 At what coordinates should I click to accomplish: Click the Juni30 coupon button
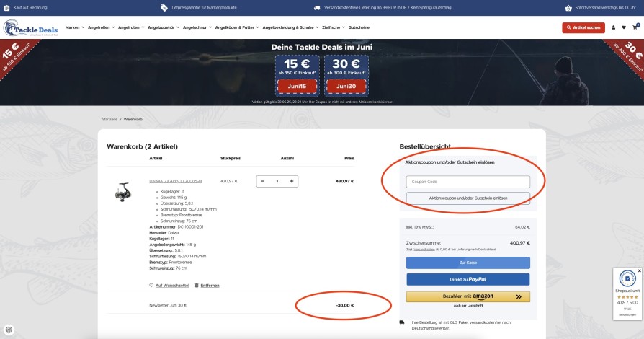[x=346, y=87]
